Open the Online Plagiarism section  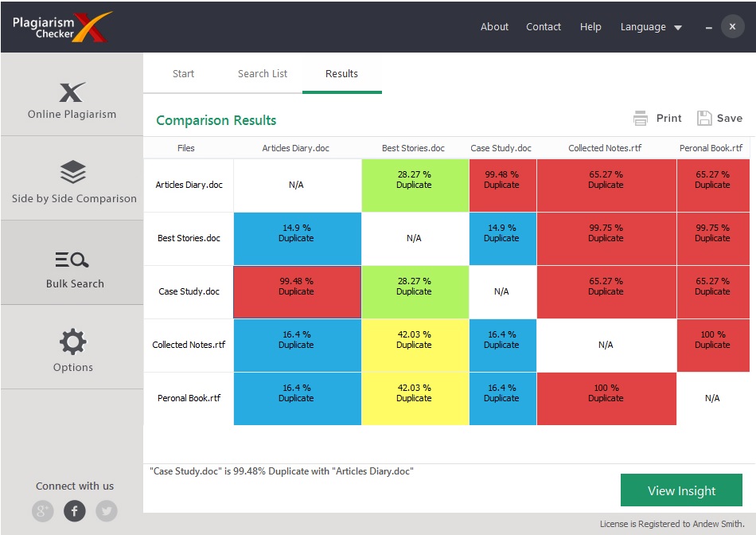72,100
